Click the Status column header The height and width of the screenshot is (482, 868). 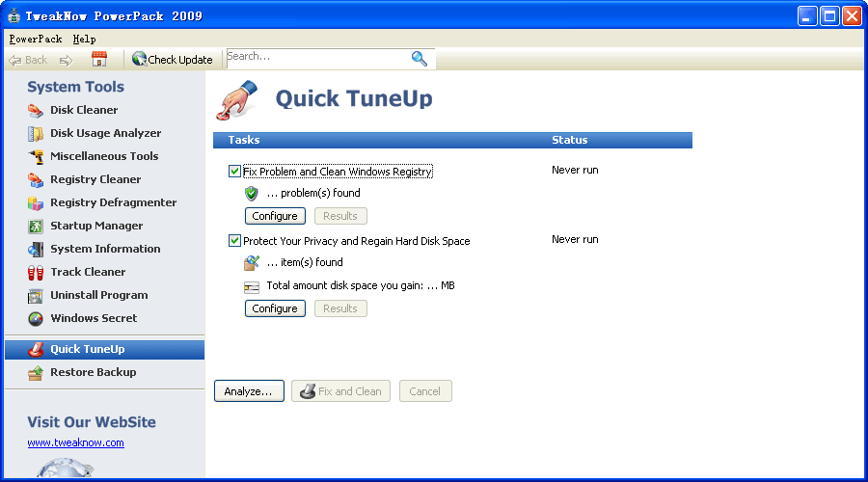click(570, 140)
